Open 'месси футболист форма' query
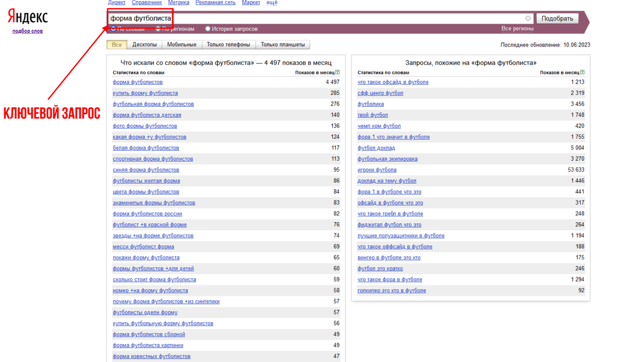Screen dimensions: 644x362 click(143, 247)
